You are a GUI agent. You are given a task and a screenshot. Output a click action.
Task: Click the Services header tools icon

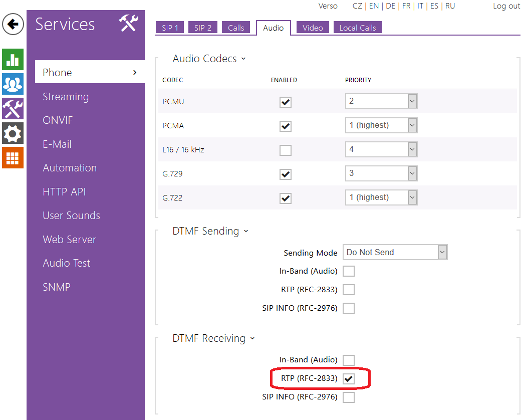pyautogui.click(x=128, y=24)
